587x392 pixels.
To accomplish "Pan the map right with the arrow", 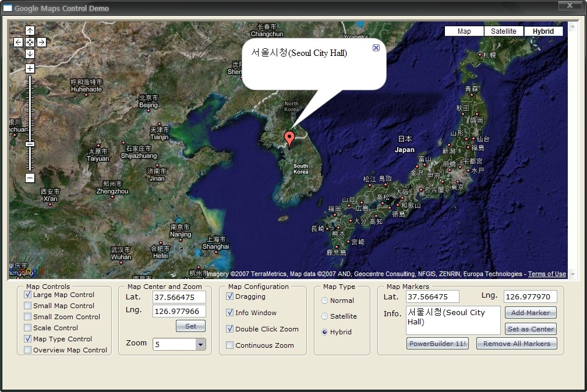I will pyautogui.click(x=41, y=43).
